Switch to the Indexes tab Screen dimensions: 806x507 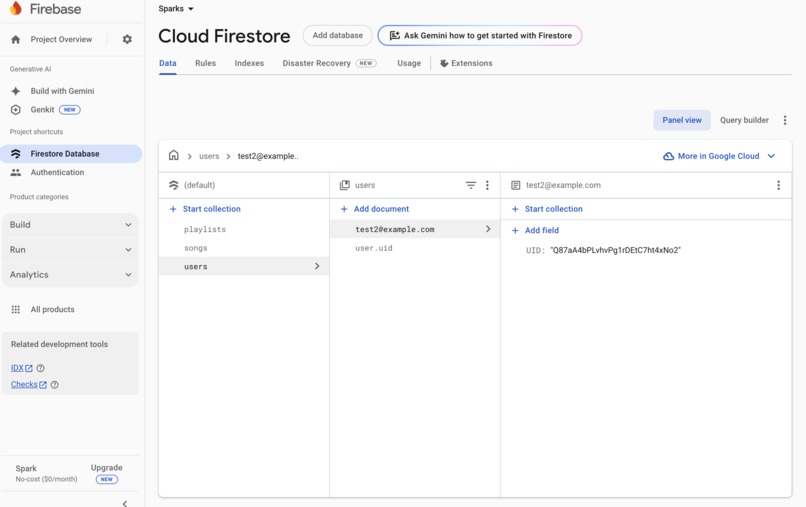249,63
